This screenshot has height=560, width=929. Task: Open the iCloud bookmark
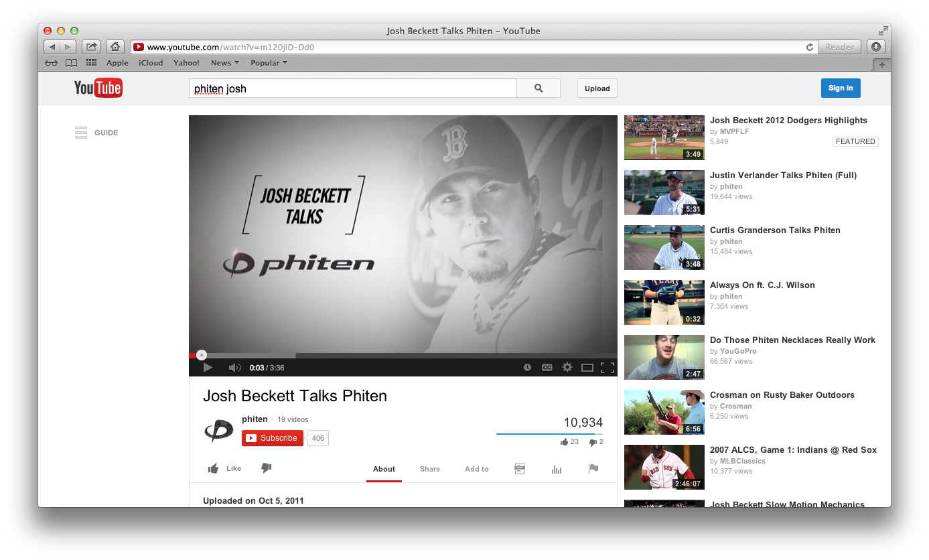point(151,63)
